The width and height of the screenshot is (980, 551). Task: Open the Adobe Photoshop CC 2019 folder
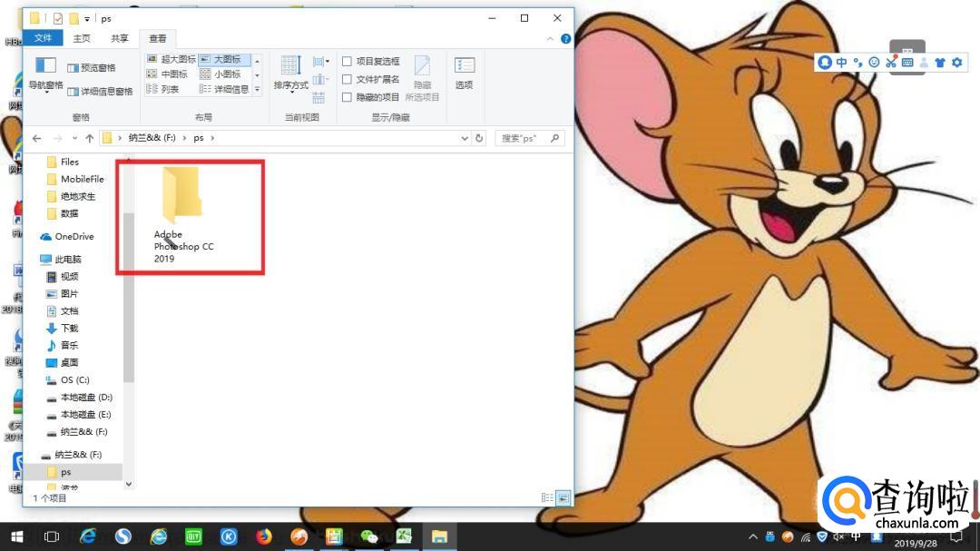click(x=183, y=214)
